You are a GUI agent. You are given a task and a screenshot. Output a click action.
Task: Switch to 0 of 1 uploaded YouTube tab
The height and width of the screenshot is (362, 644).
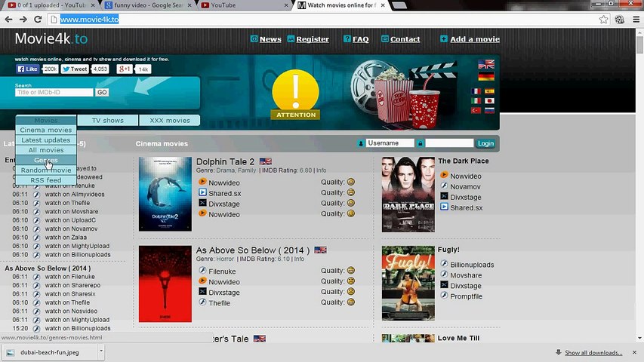coord(51,5)
